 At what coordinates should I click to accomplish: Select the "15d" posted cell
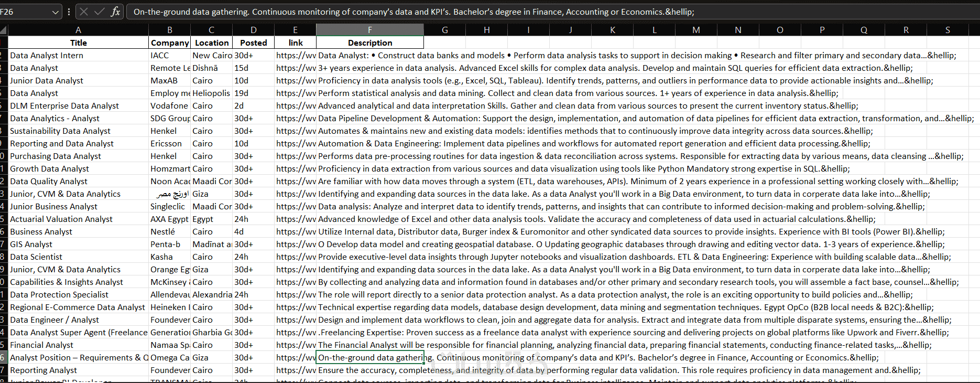click(254, 68)
